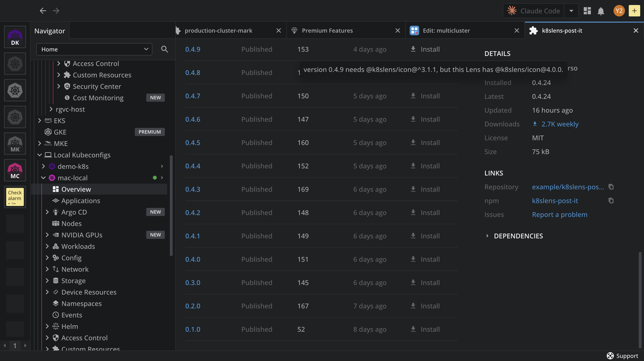Open the navigator search magnifier
The width and height of the screenshot is (644, 361).
pyautogui.click(x=165, y=49)
